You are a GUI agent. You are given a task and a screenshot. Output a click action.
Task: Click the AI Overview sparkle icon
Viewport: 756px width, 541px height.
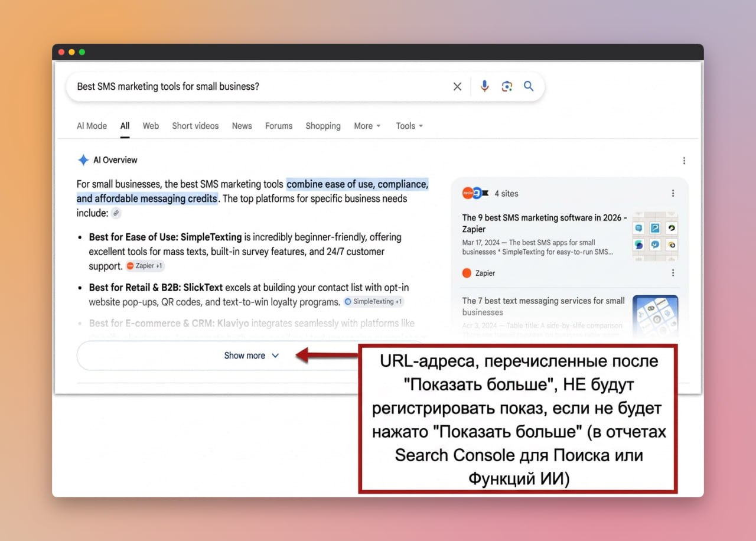[83, 160]
